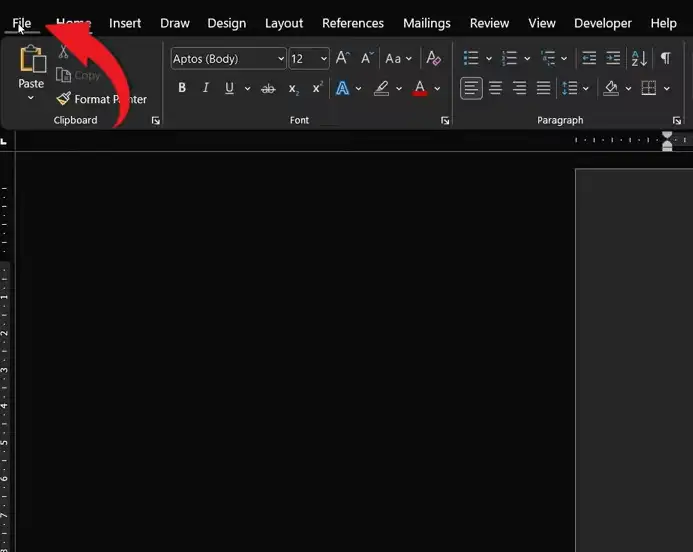Image resolution: width=693 pixels, height=552 pixels.
Task: Increase font size with grow icon
Action: click(x=343, y=58)
